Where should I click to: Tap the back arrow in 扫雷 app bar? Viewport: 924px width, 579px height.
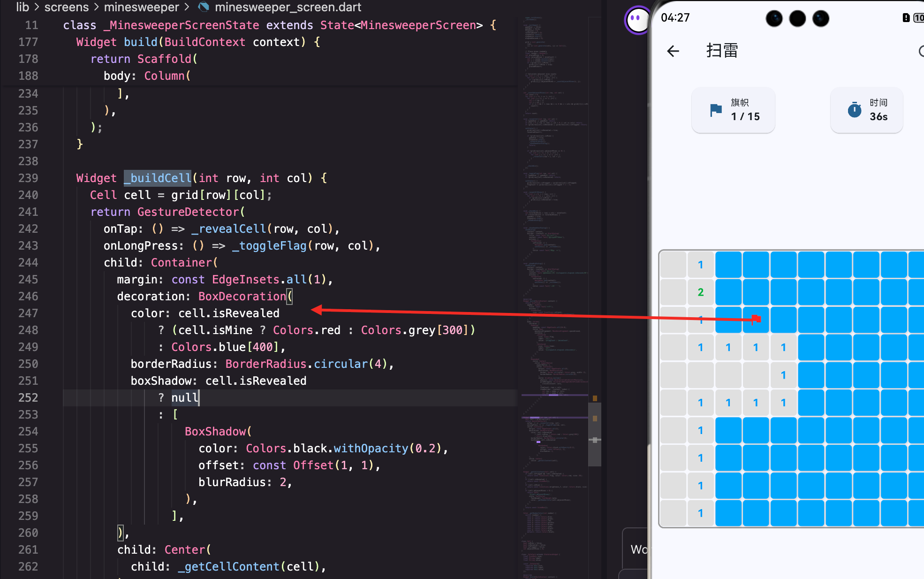[x=673, y=51]
